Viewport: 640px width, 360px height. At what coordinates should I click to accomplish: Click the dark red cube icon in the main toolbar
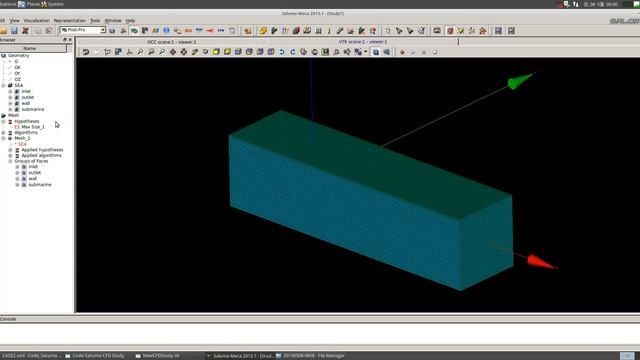pyautogui.click(x=296, y=31)
